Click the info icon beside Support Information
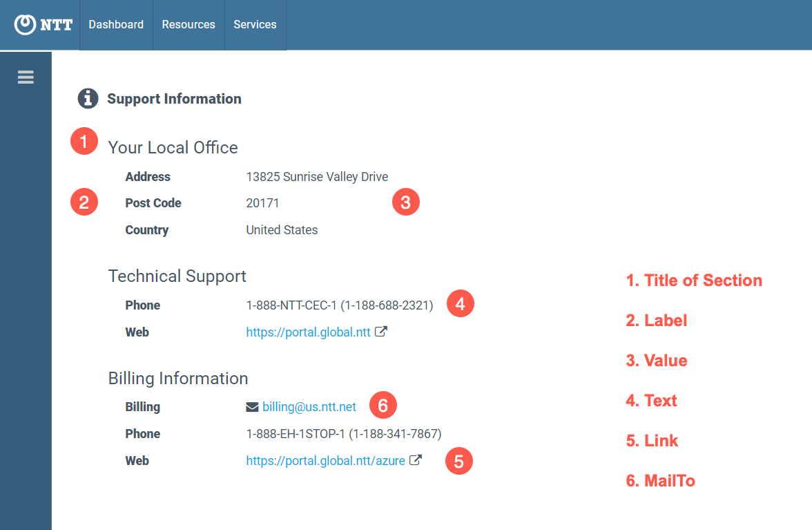Viewport: 812px width, 530px height. 88,98
